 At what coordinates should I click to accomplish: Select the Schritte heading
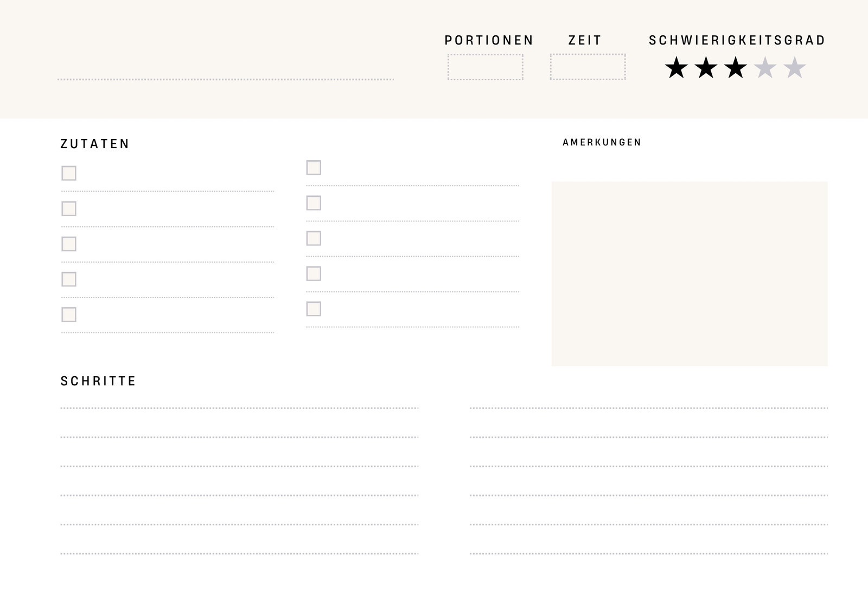[x=98, y=381]
